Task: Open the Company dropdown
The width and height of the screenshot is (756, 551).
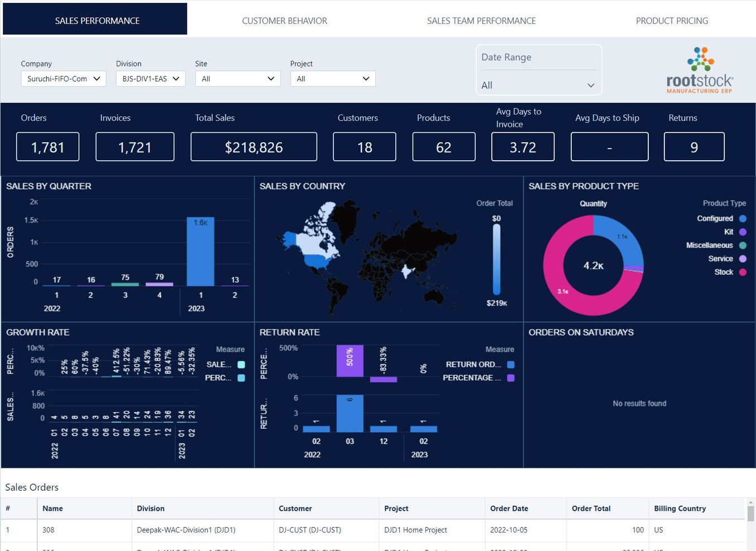Action: (x=63, y=79)
